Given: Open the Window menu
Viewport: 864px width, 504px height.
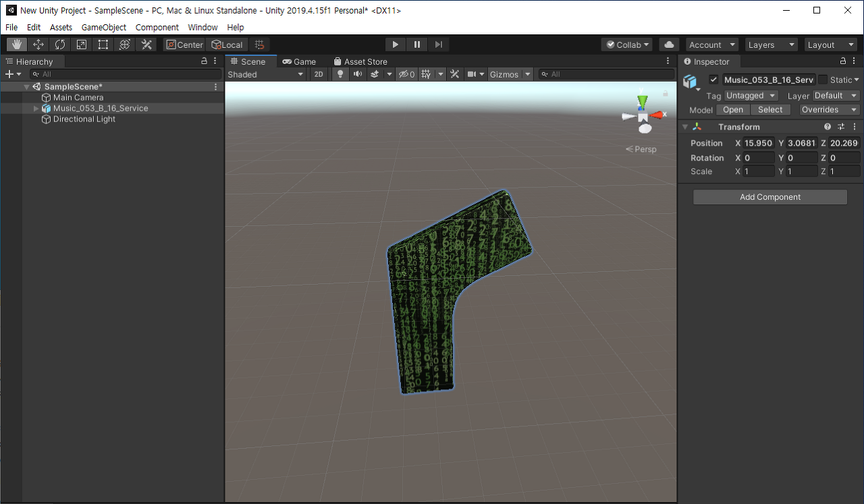Looking at the screenshot, I should [x=202, y=27].
